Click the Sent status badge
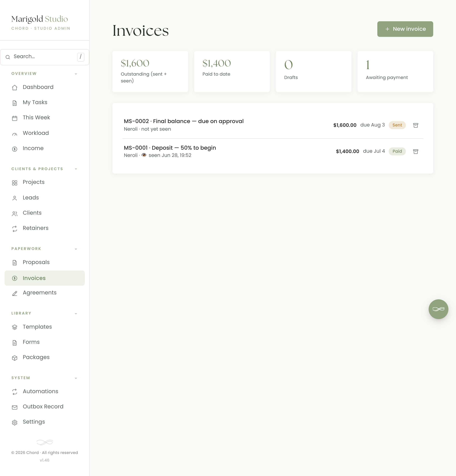 (397, 125)
